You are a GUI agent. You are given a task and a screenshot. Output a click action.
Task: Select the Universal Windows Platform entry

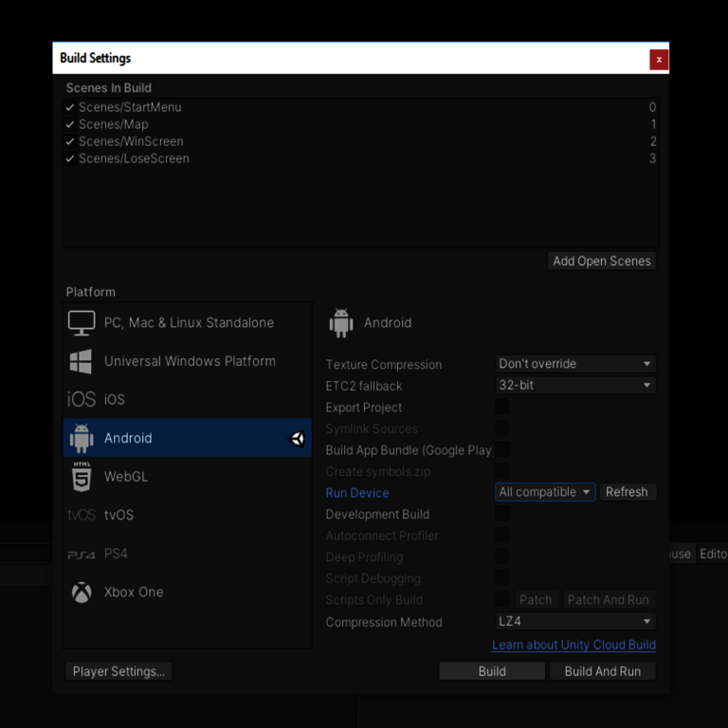[x=188, y=361]
